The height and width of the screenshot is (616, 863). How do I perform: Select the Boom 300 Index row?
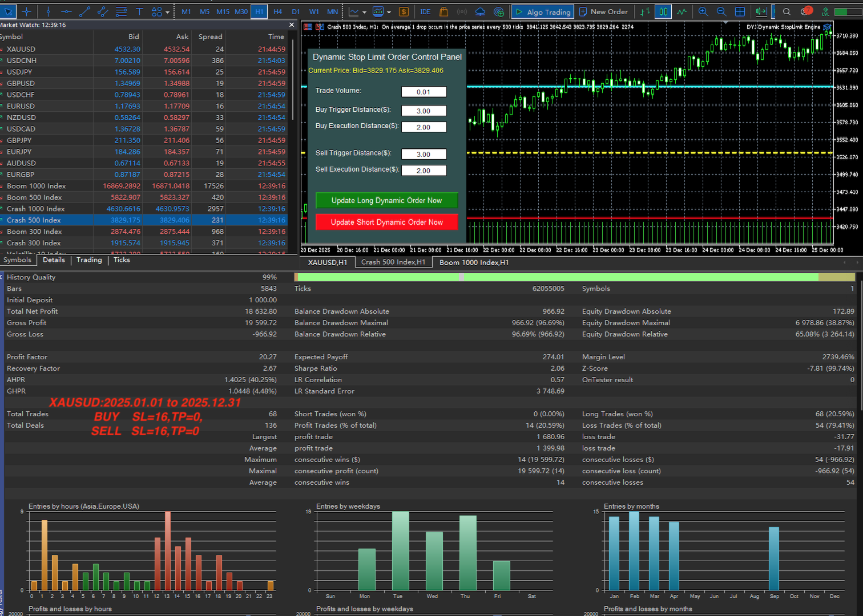tap(144, 232)
